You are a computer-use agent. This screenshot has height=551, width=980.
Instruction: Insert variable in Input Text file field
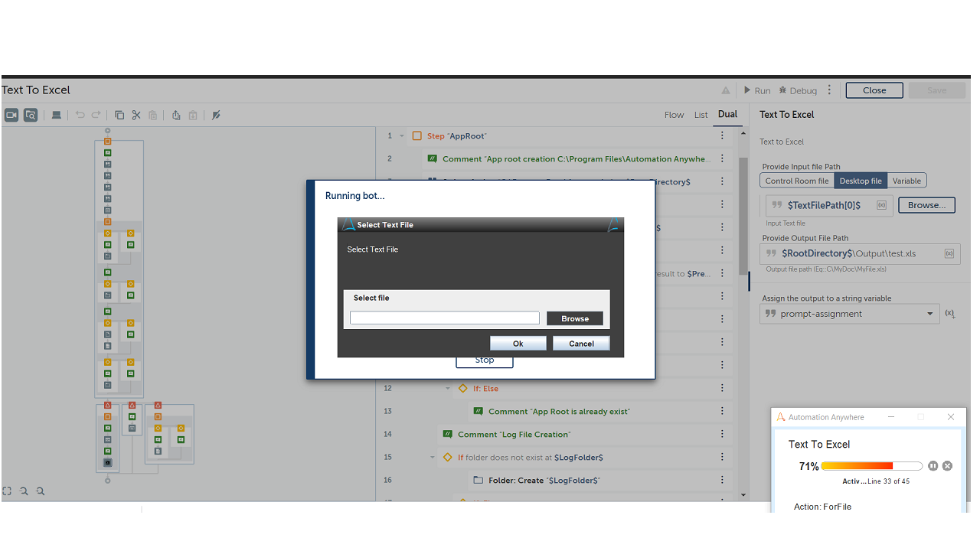(881, 205)
